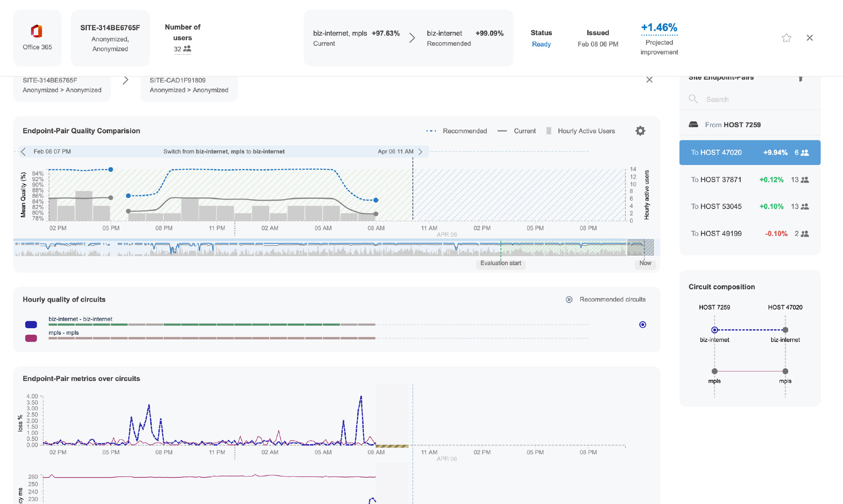Click the favorite star icon
The image size is (843, 504).
click(x=786, y=38)
